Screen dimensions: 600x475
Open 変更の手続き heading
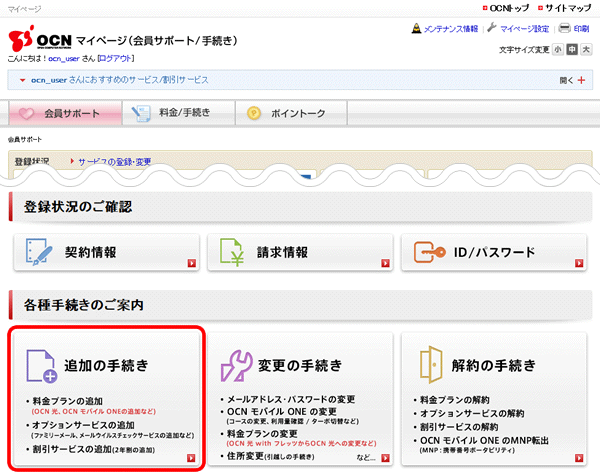(x=300, y=366)
